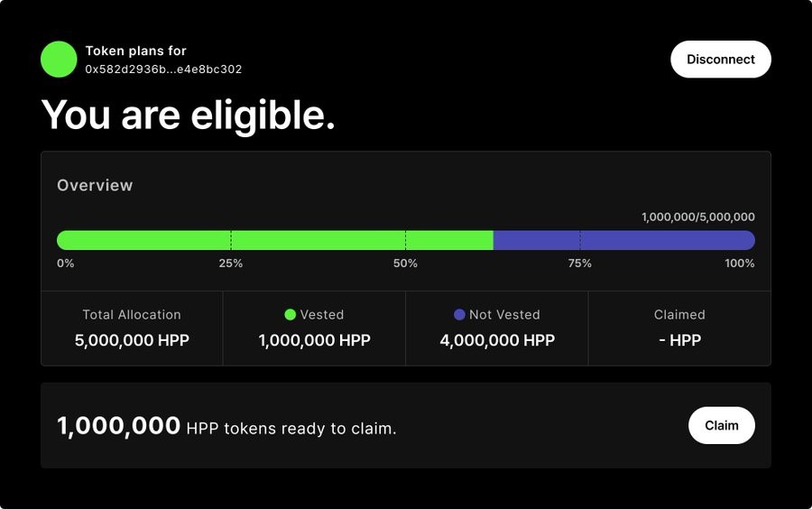
Task: Click the 0% label under the bar
Action: click(66, 264)
